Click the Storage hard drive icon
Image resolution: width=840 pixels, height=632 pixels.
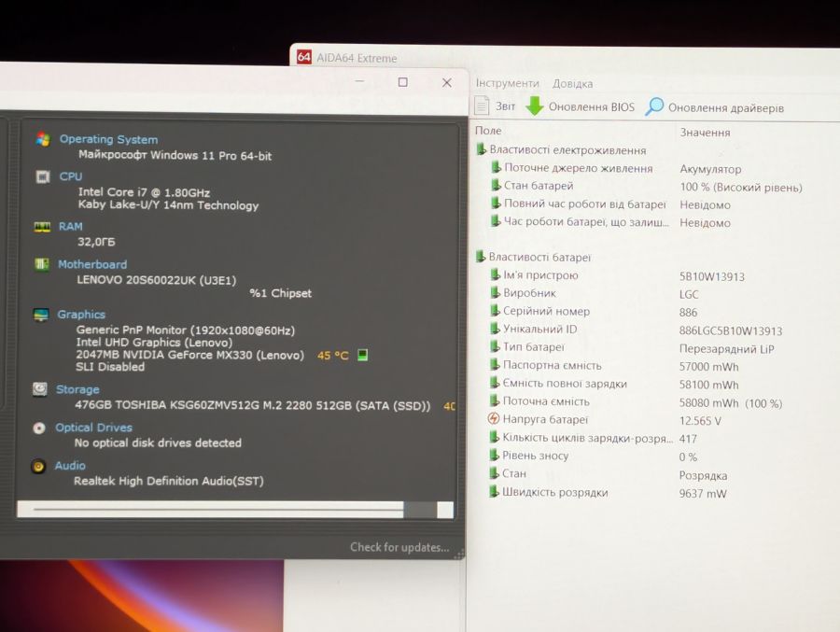click(x=39, y=389)
